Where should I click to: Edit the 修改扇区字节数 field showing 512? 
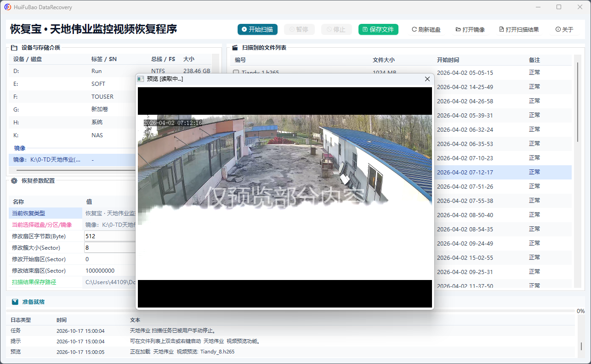110,236
